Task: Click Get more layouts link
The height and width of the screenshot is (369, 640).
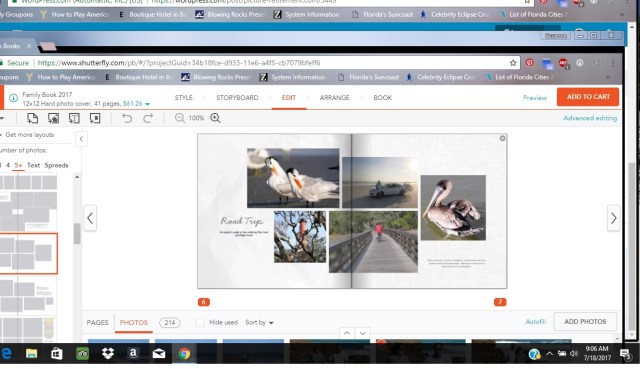Action: pos(29,135)
